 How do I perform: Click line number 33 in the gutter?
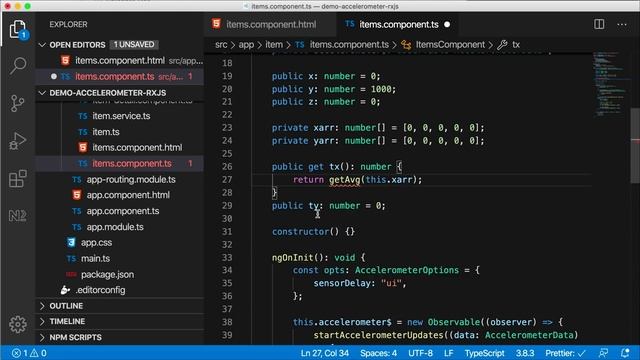(x=227, y=258)
